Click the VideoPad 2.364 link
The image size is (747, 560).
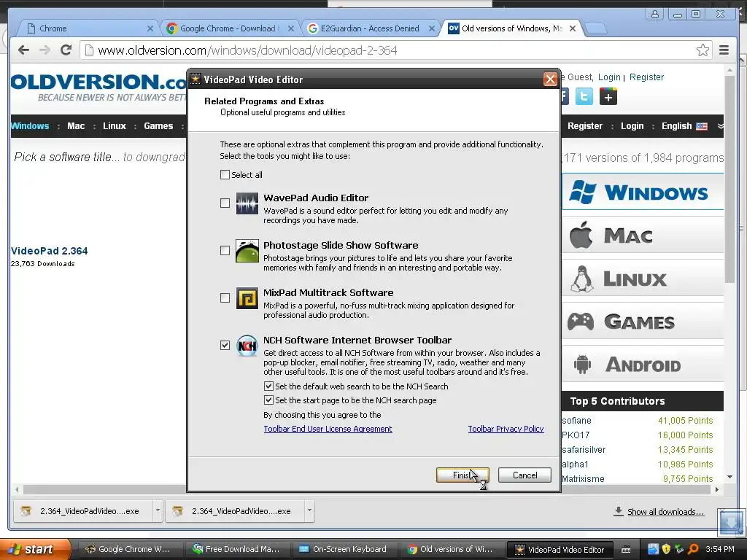50,251
